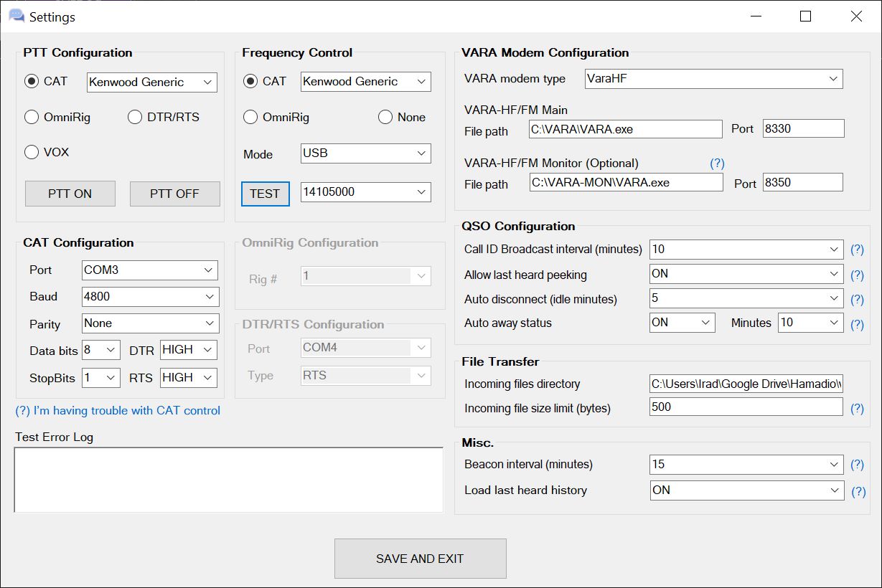Open help for Allow last heard peeking
This screenshot has height=588, width=882.
857,275
